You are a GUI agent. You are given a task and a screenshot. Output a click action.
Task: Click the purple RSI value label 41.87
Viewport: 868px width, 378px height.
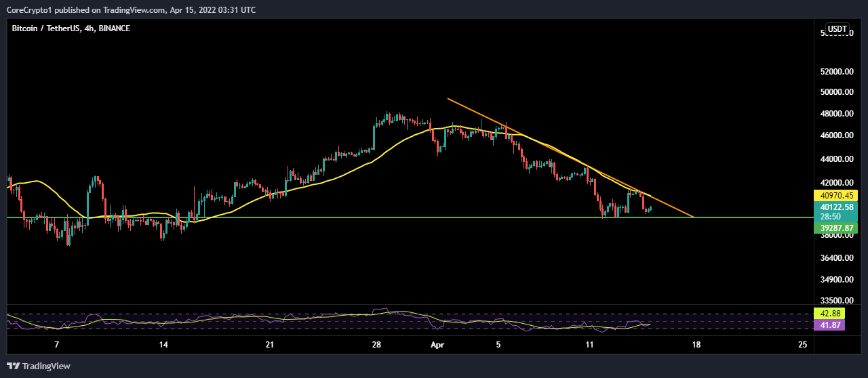click(831, 325)
